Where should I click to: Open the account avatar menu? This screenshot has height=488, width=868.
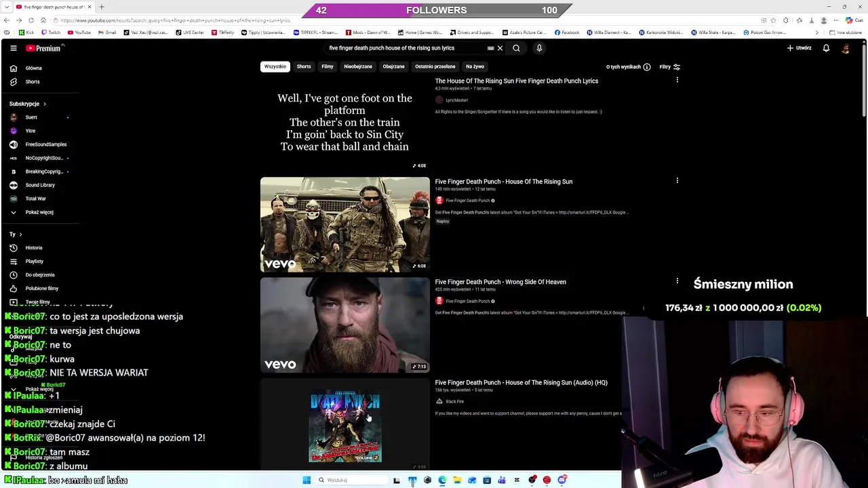point(846,48)
